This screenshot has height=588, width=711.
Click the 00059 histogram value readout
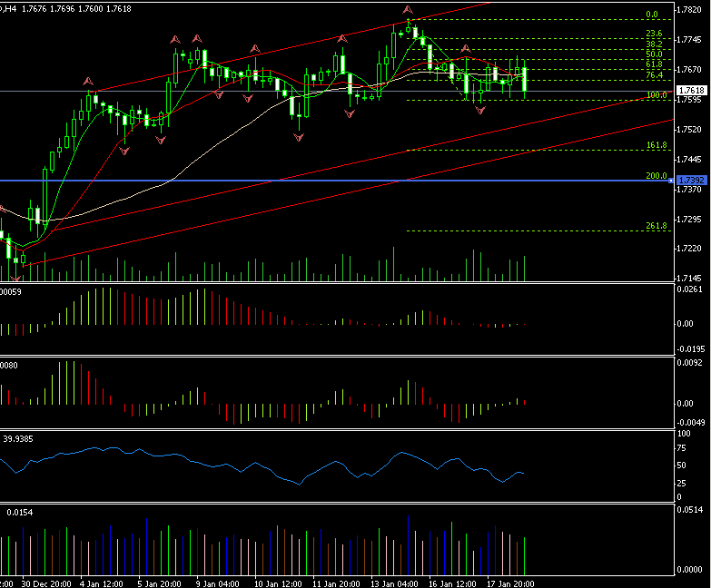[x=11, y=292]
